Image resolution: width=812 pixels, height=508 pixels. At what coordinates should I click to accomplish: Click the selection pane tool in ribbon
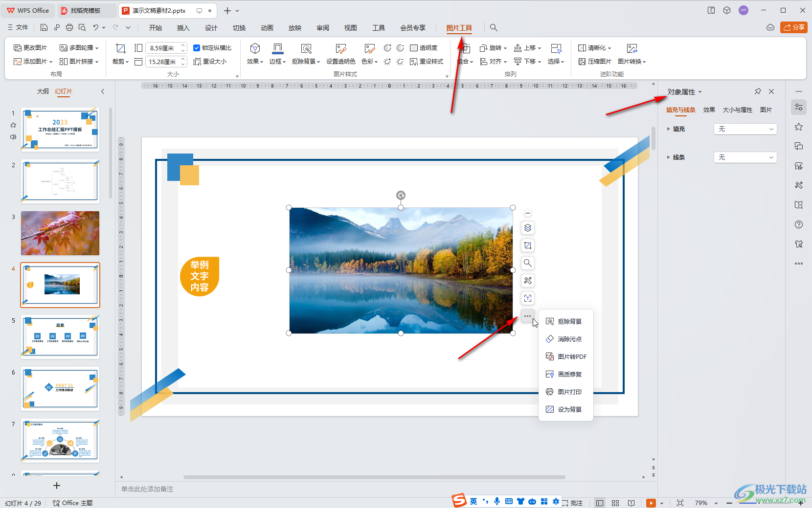point(556,54)
